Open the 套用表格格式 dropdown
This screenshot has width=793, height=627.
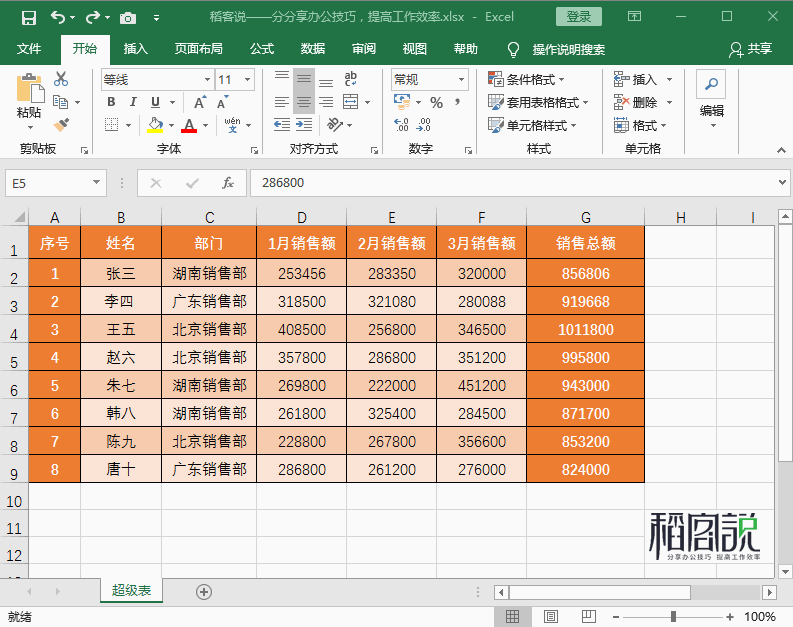[538, 102]
